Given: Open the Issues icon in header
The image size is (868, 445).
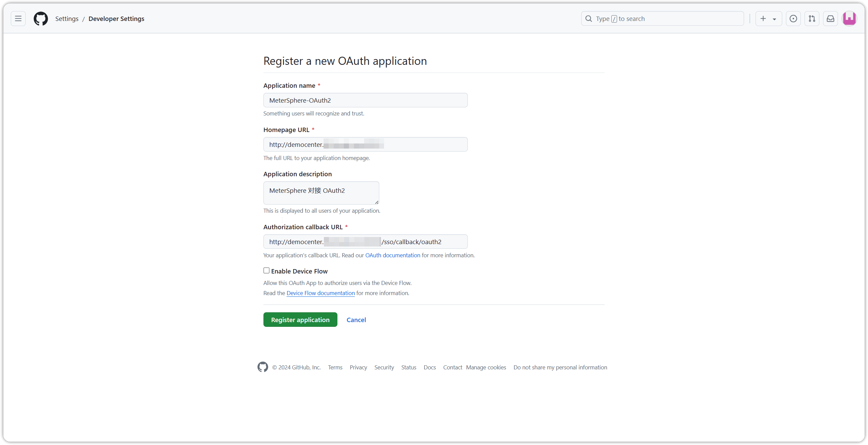Looking at the screenshot, I should tap(793, 19).
